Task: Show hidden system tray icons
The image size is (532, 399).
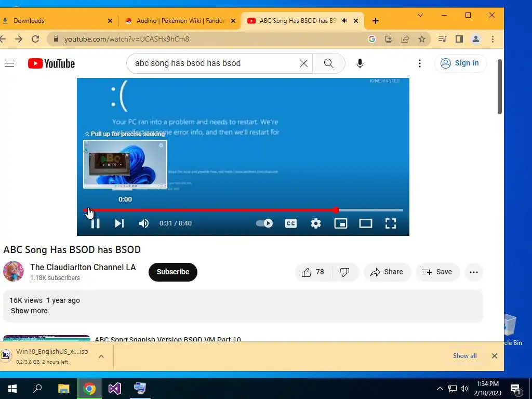Action: [440, 389]
